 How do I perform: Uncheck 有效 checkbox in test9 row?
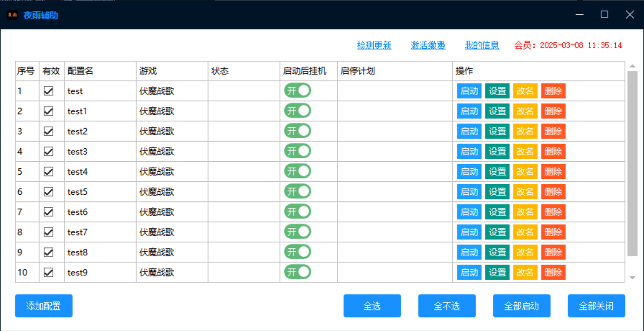tap(48, 272)
